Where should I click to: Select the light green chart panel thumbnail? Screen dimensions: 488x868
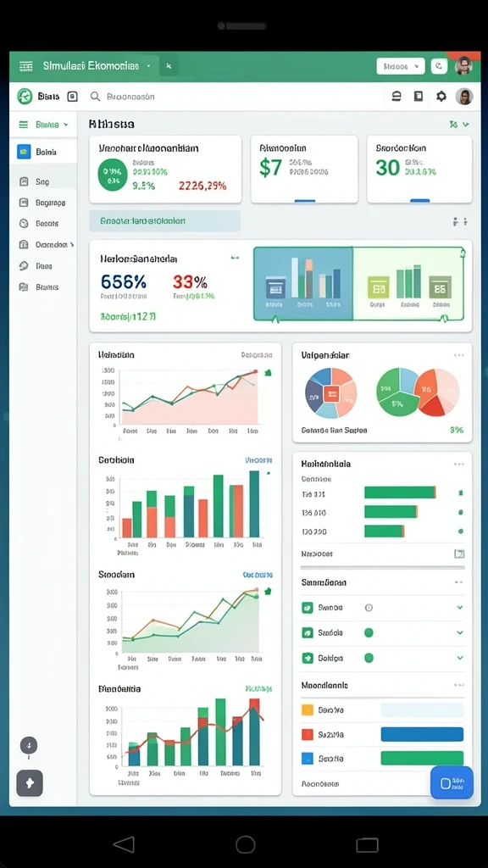click(408, 283)
